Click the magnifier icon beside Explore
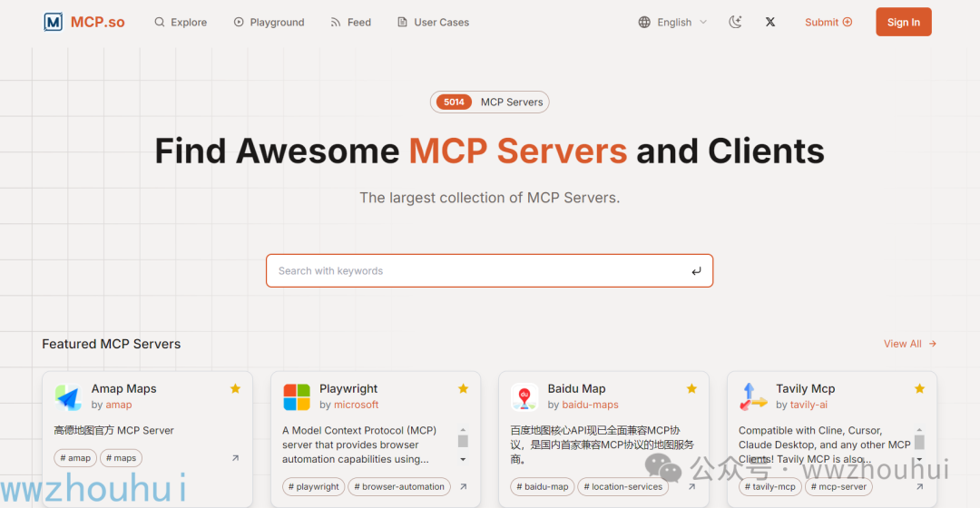The height and width of the screenshot is (508, 980). click(160, 22)
